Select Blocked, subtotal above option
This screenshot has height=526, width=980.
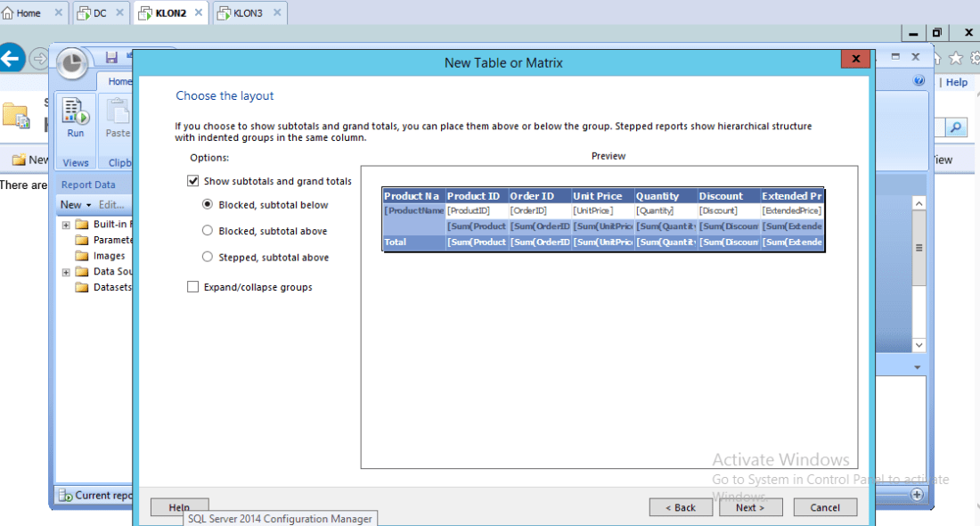[208, 231]
